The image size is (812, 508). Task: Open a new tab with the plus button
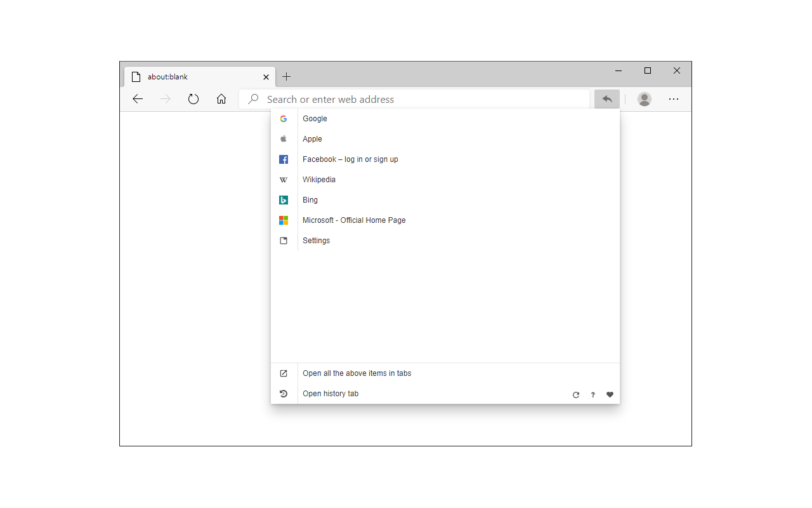tap(287, 77)
